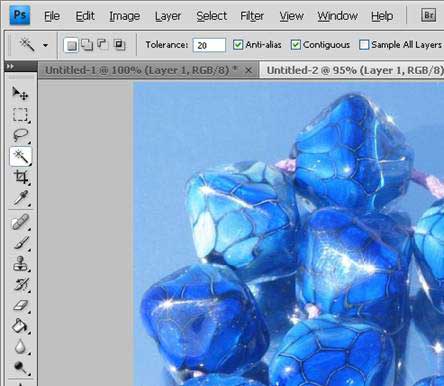Pick the Crop tool
This screenshot has width=444, height=386.
pyautogui.click(x=21, y=177)
